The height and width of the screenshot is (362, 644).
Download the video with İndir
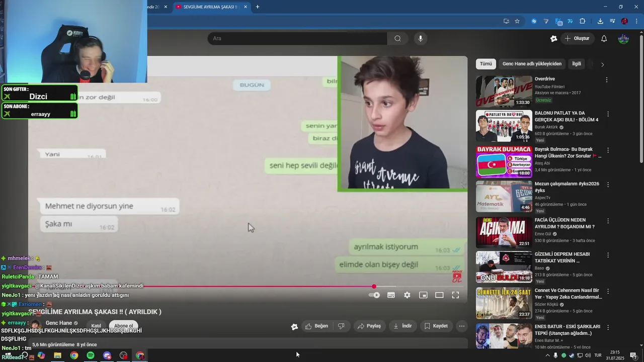pyautogui.click(x=403, y=326)
